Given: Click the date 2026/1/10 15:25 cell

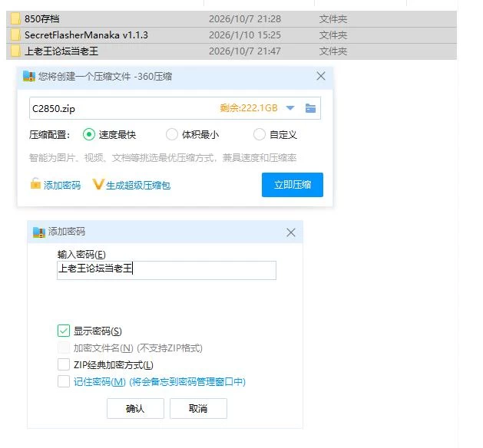Looking at the screenshot, I should (245, 35).
